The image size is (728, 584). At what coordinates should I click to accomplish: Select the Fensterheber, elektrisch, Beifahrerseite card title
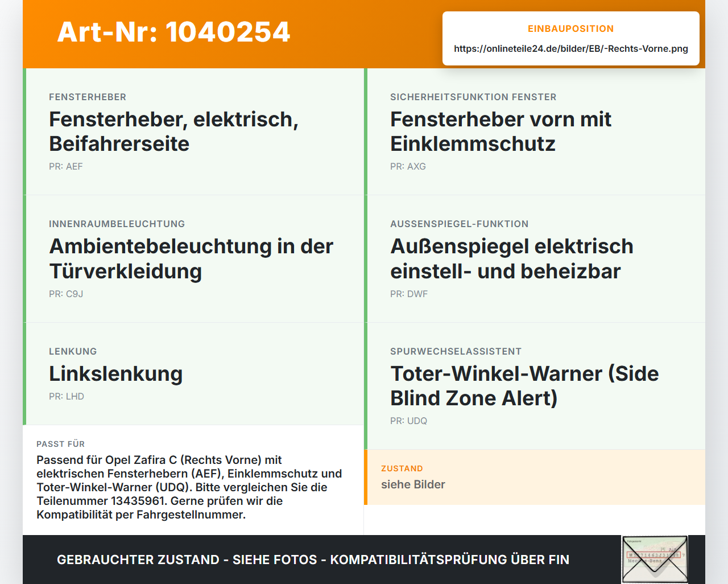click(x=173, y=131)
